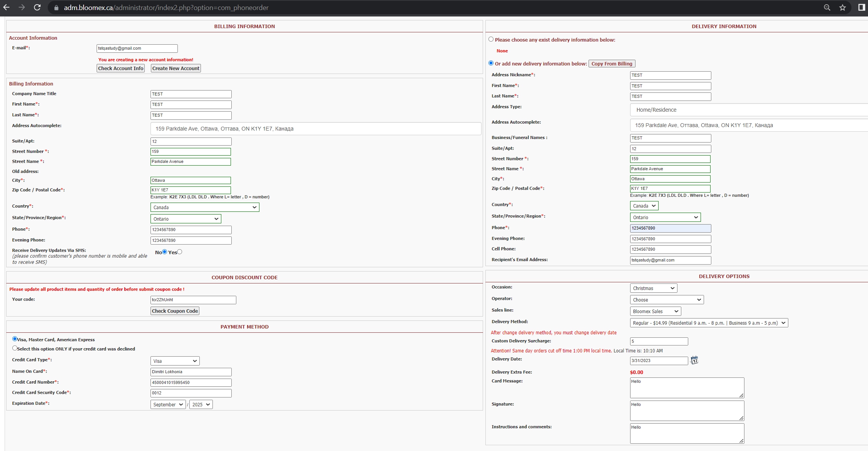Open the Delivery Method dropdown
The image size is (868, 451).
(x=709, y=323)
